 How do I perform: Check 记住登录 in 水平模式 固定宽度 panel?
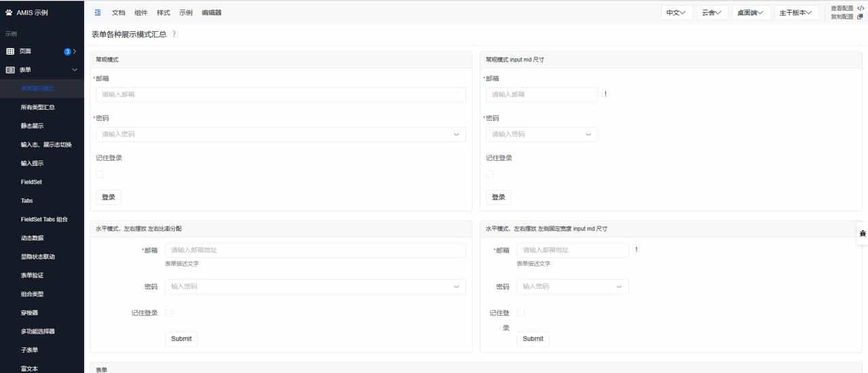pyautogui.click(x=521, y=313)
